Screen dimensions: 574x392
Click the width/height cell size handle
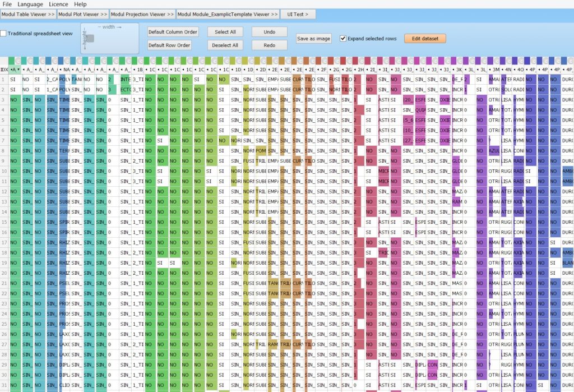click(x=90, y=39)
